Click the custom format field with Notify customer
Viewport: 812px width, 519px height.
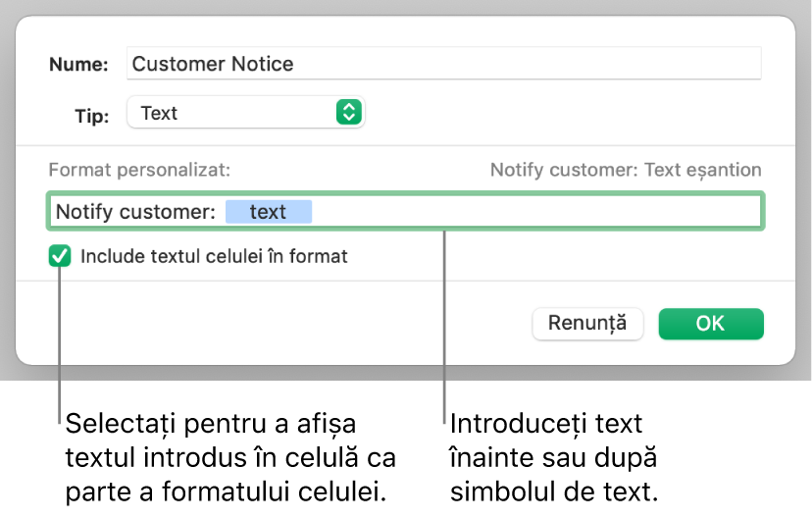[x=405, y=211]
